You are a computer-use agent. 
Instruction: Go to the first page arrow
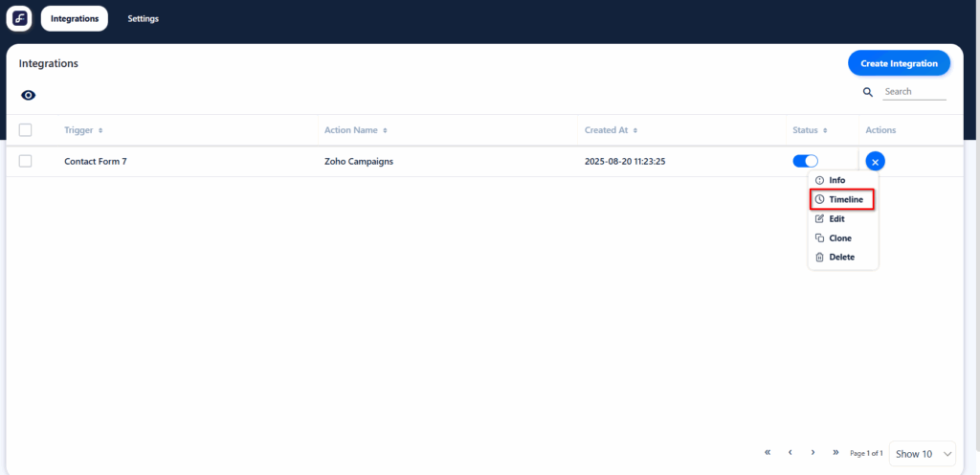(768, 452)
